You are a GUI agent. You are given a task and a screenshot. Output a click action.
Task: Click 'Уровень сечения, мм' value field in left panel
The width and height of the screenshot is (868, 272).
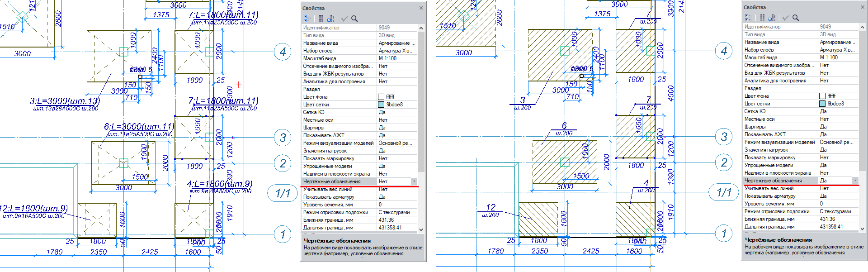[x=396, y=205]
